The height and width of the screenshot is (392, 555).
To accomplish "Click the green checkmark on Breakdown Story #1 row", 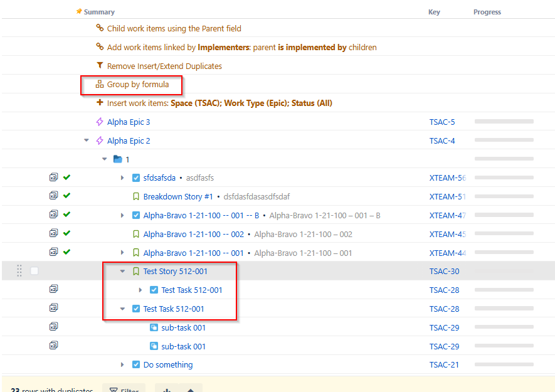I will click(66, 196).
